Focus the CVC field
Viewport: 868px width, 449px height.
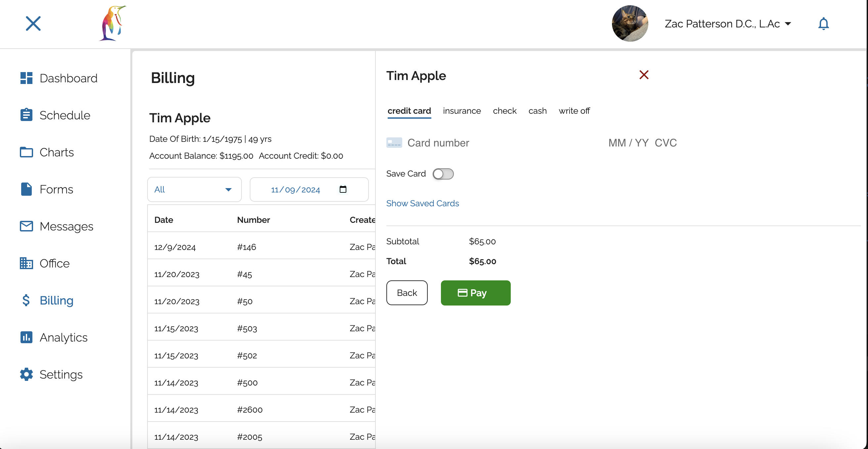666,143
